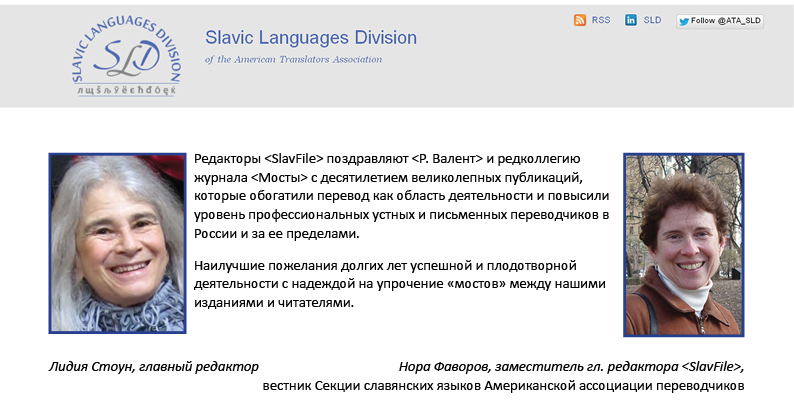Click the blue LinkedIn icon
The width and height of the screenshot is (794, 405).
pos(631,20)
